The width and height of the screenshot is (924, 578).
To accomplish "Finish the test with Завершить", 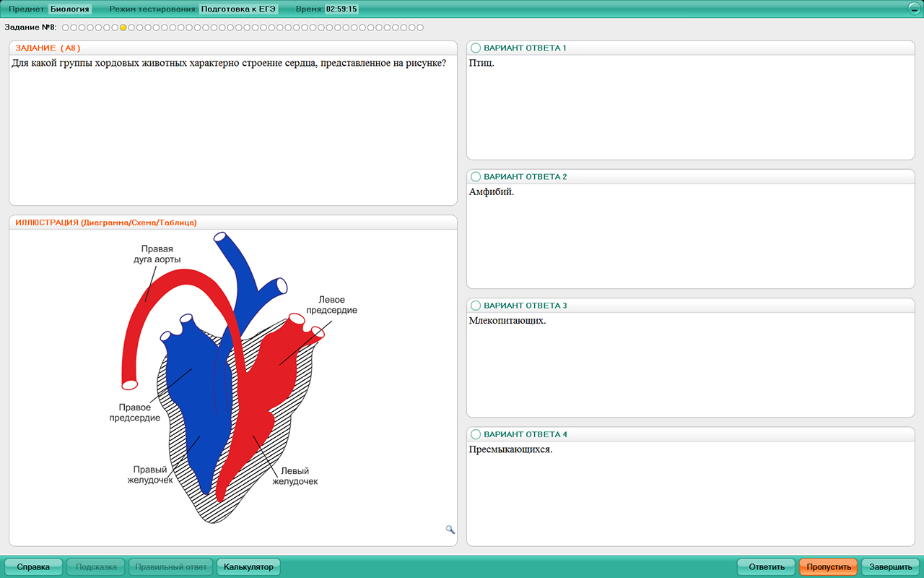I will (x=890, y=567).
